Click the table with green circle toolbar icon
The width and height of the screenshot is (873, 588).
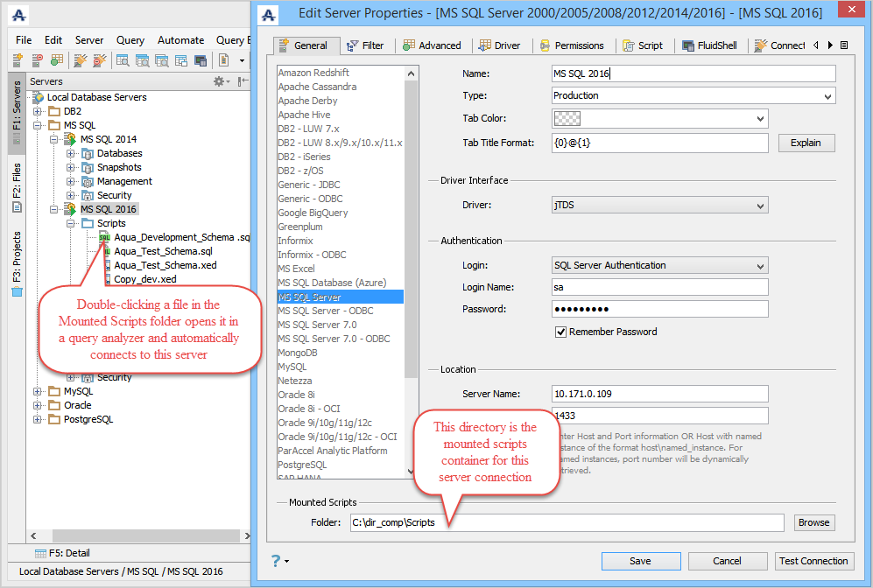point(56,60)
